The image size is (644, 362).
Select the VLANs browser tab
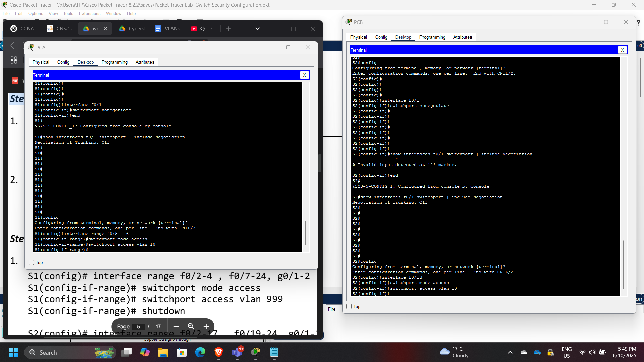click(x=167, y=29)
